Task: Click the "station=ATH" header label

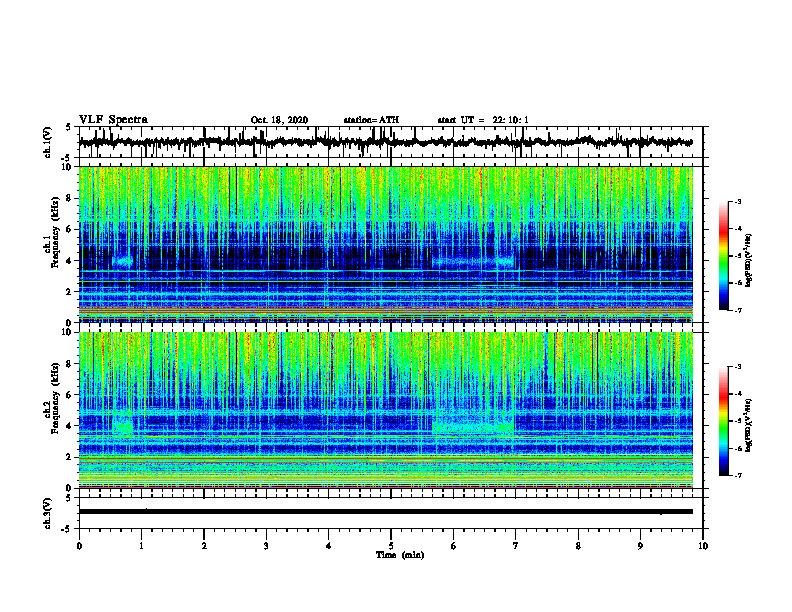Action: point(371,120)
